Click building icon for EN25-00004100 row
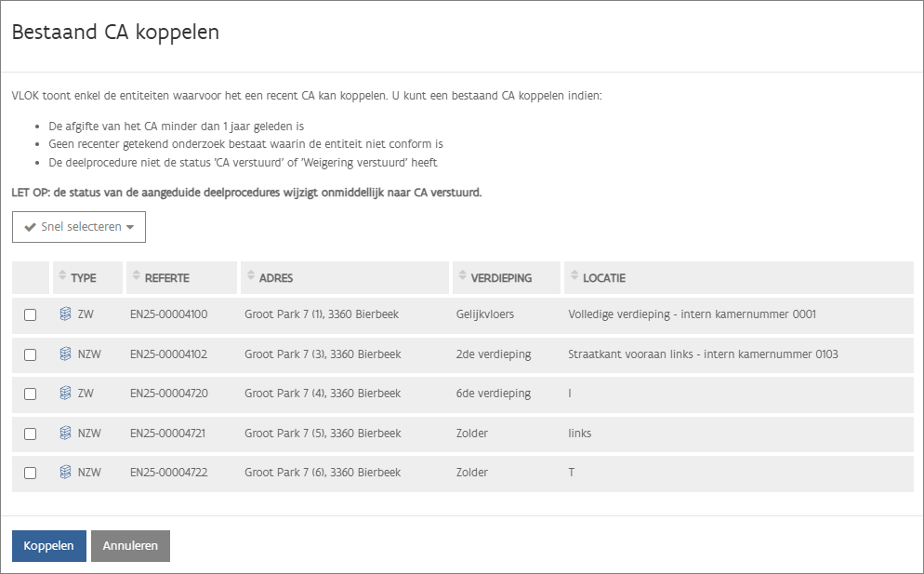 click(65, 314)
